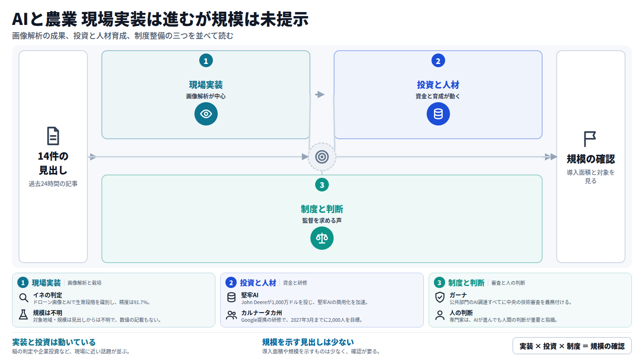Click the イネの判定 item title

[47, 295]
